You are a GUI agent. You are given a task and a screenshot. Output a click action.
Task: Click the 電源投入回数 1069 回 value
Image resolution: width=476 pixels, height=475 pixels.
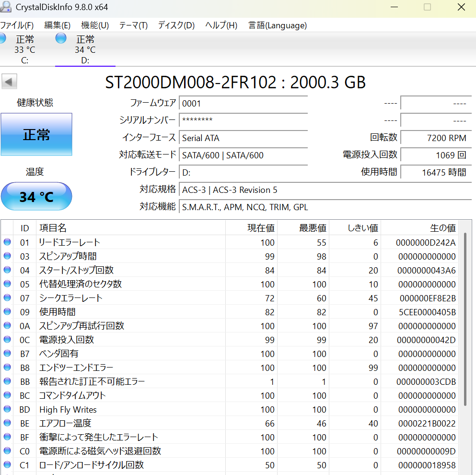[x=436, y=155]
